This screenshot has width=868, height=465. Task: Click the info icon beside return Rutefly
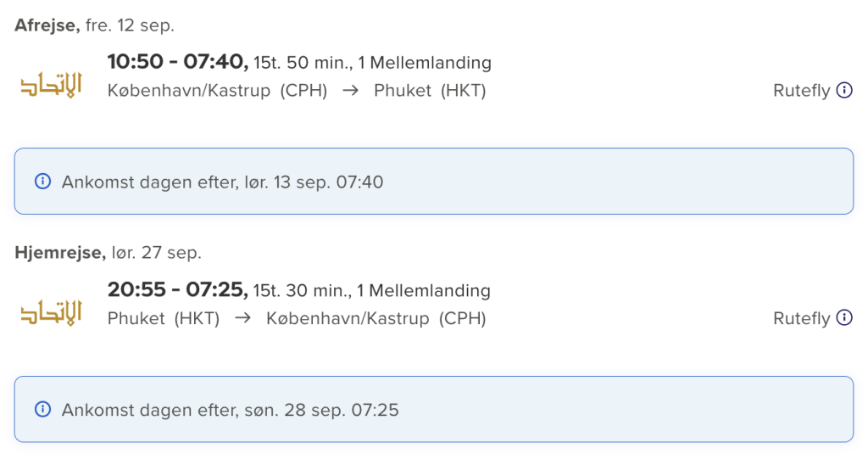click(x=844, y=317)
